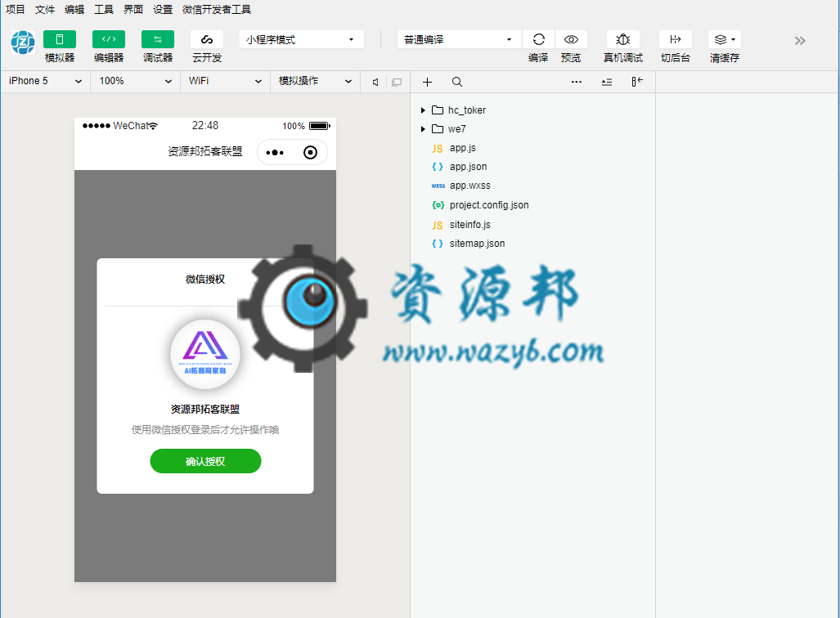This screenshot has height=618, width=840.
Task: Click the 编译 compile refresh icon
Action: click(538, 39)
